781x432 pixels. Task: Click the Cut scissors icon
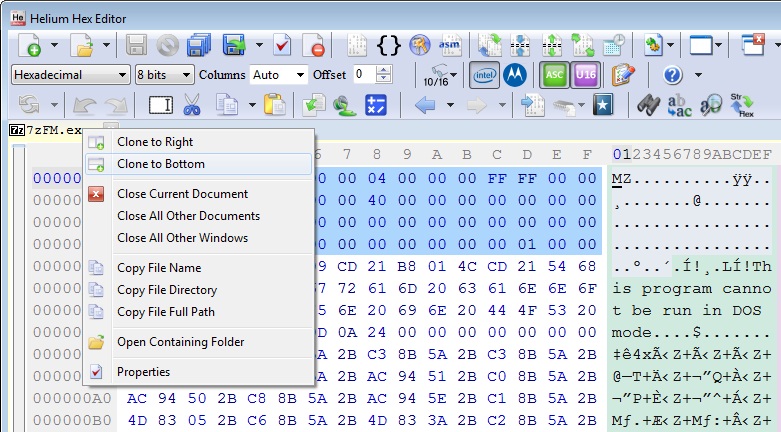(x=192, y=105)
